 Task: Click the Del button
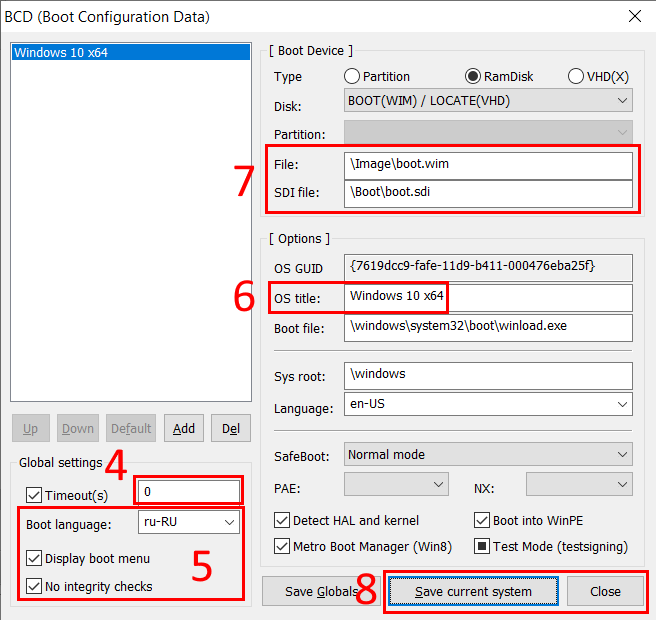231,428
